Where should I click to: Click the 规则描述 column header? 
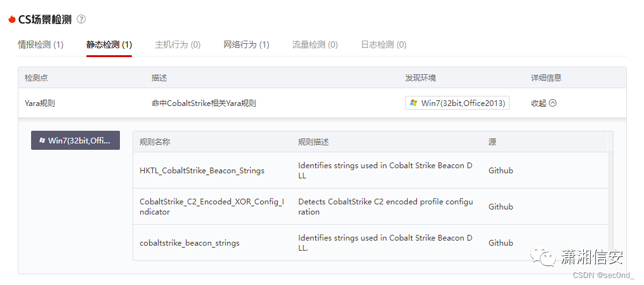coord(313,142)
